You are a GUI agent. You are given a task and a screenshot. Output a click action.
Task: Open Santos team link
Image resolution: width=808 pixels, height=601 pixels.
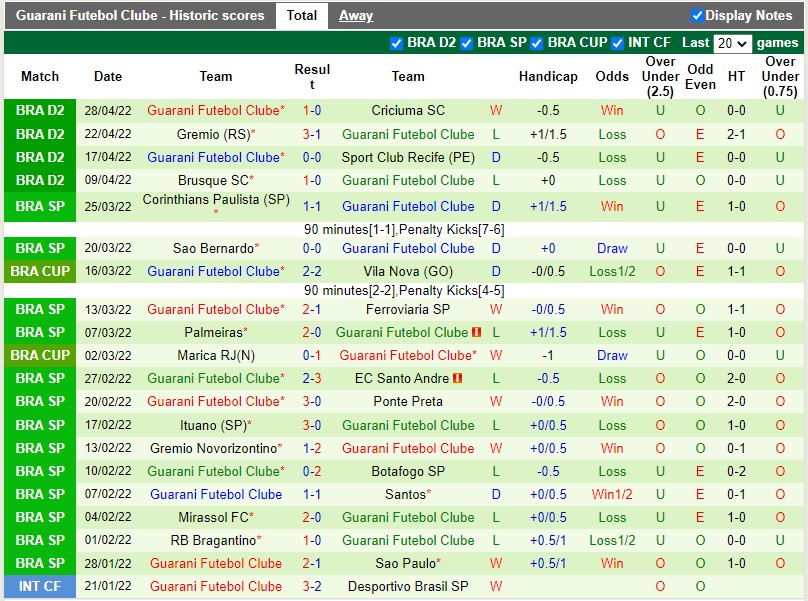(405, 494)
